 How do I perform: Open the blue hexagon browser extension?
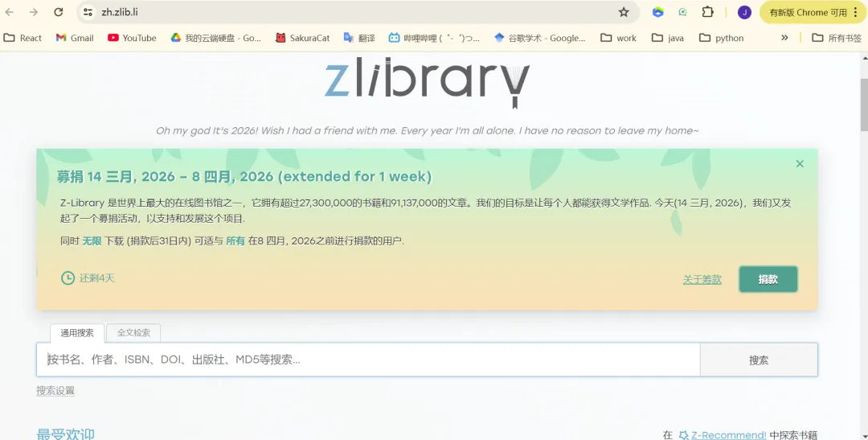(657, 12)
